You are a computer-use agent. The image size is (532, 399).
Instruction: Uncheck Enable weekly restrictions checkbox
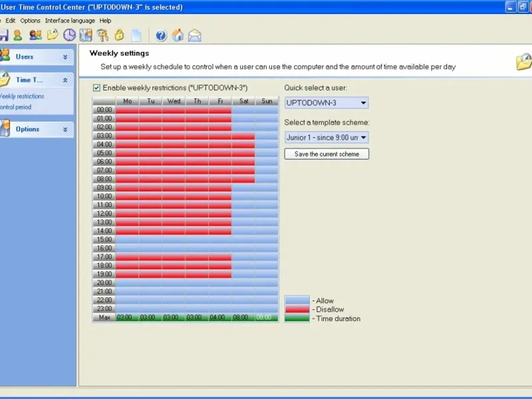point(96,88)
